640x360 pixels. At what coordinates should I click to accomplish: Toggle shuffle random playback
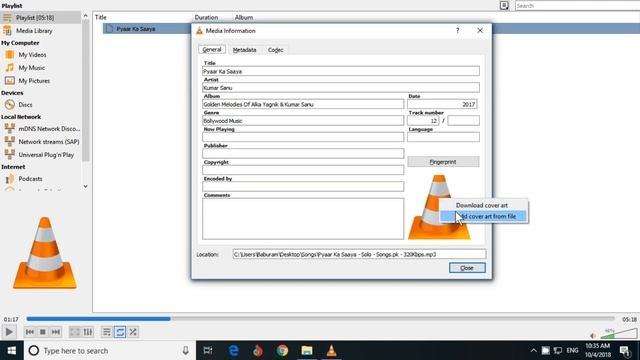[133, 332]
